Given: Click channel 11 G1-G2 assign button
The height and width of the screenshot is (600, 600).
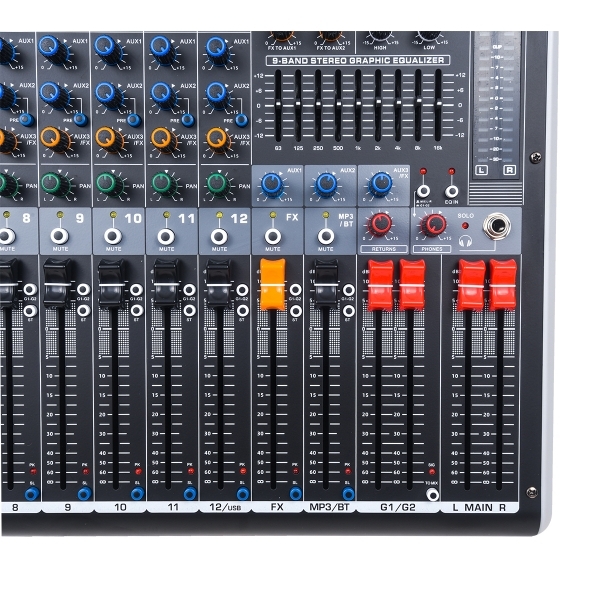Looking at the screenshot, I should [189, 290].
